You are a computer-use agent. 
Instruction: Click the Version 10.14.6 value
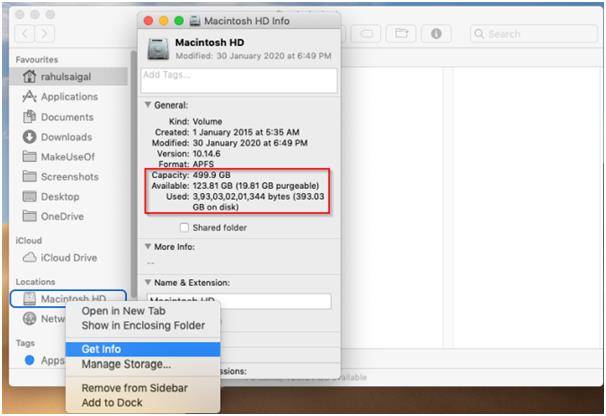click(206, 153)
